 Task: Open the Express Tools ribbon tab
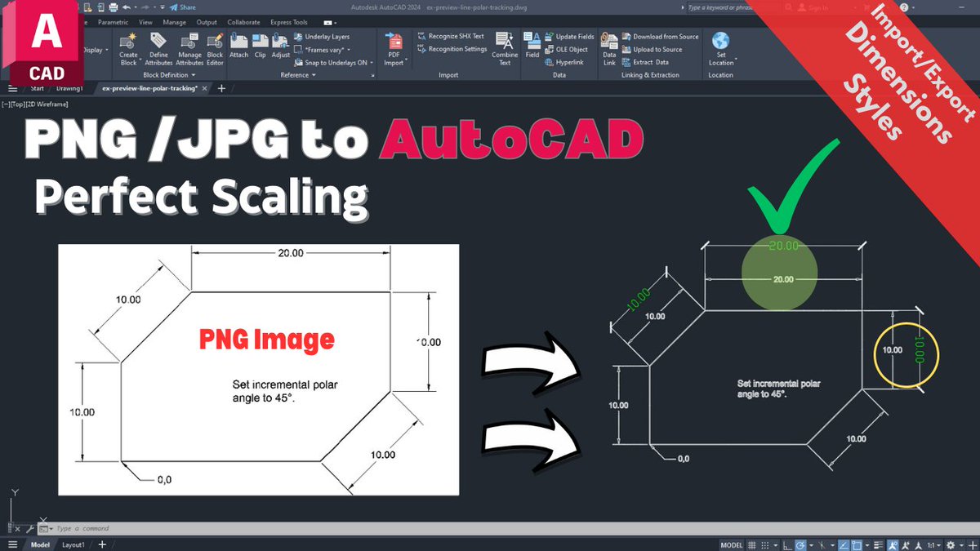point(289,22)
